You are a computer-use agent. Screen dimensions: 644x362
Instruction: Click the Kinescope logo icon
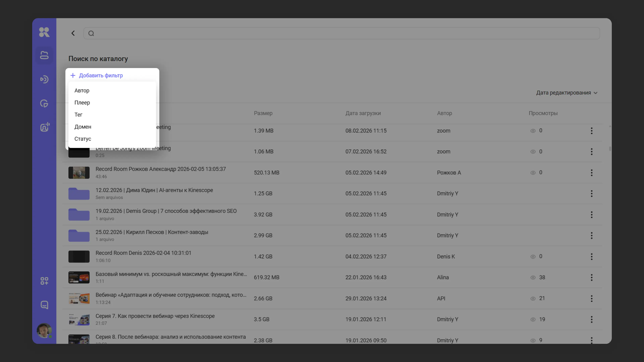[44, 32]
